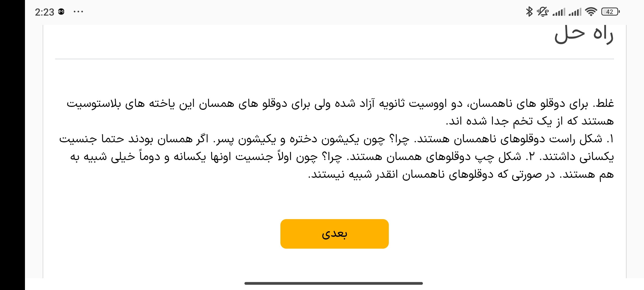This screenshot has height=290, width=644.
Task: Tap the round M notification icon
Action: click(61, 12)
